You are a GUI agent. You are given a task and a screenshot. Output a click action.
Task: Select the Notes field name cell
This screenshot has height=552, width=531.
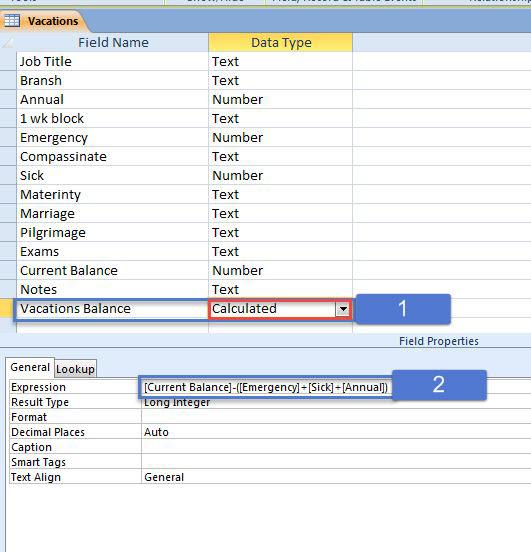click(x=112, y=289)
